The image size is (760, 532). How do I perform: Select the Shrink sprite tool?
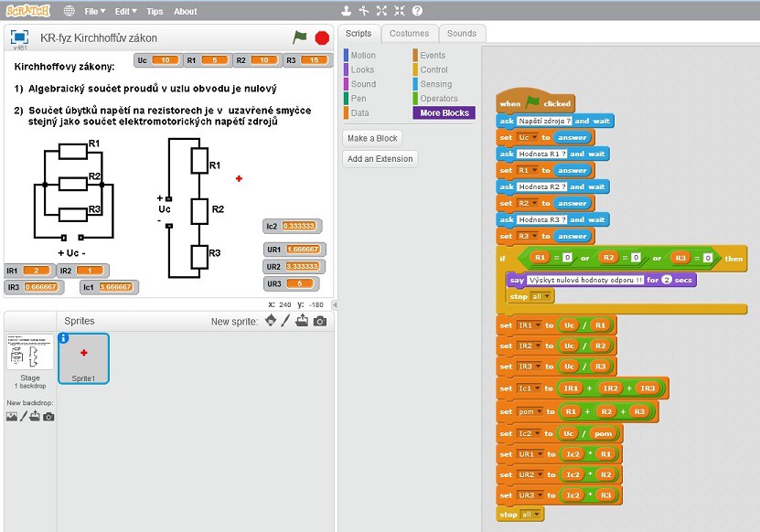(x=400, y=11)
